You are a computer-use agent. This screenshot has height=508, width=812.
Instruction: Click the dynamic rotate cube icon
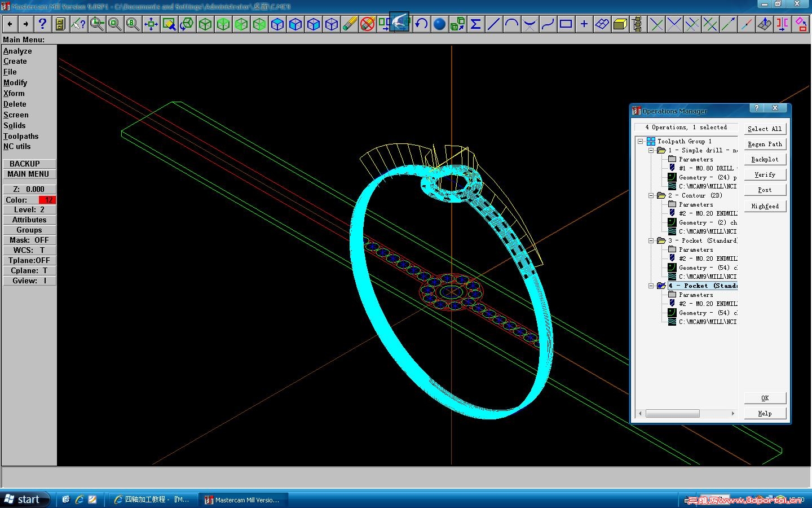click(x=187, y=24)
